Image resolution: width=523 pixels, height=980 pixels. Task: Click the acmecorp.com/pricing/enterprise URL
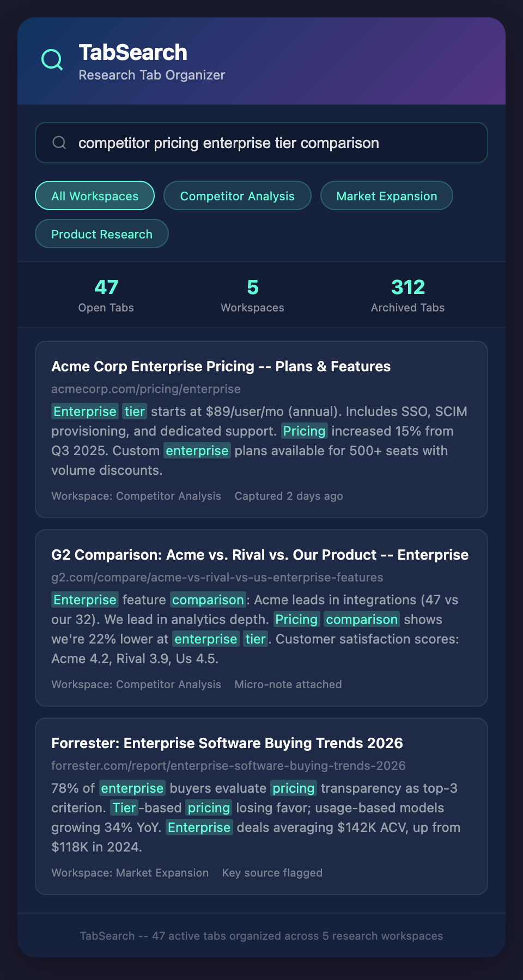[146, 389]
